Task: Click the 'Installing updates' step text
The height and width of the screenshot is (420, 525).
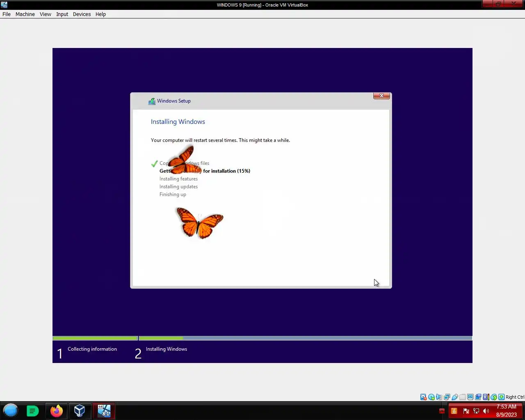Action: pos(178,187)
